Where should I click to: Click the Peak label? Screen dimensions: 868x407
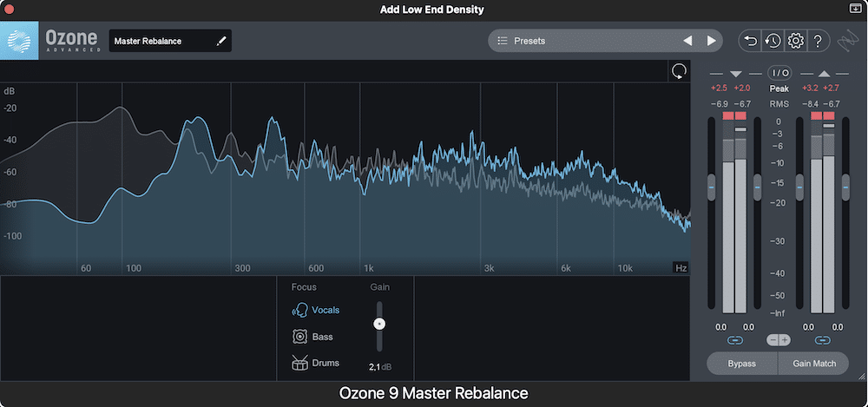pos(779,89)
